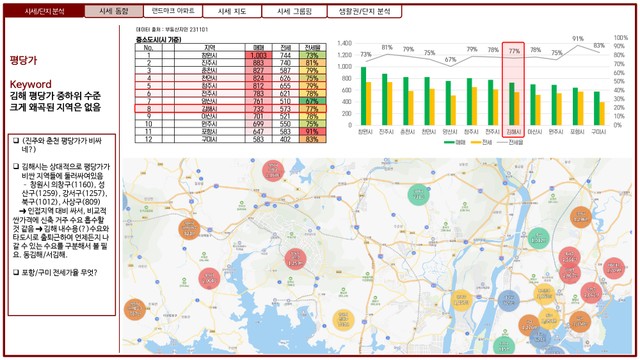Check the 김해시는 상대적으로 note bullet box
640x360 pixels.
(x=16, y=167)
